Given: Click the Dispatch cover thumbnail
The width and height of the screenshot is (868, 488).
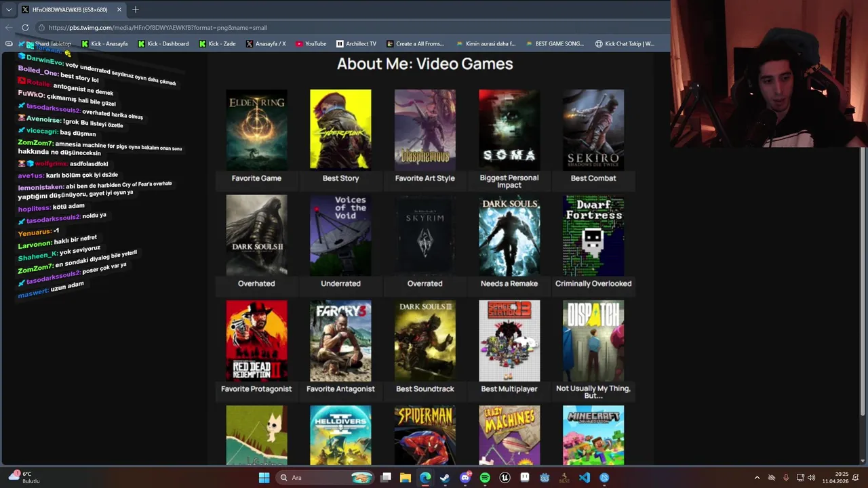Looking at the screenshot, I should pyautogui.click(x=593, y=340).
